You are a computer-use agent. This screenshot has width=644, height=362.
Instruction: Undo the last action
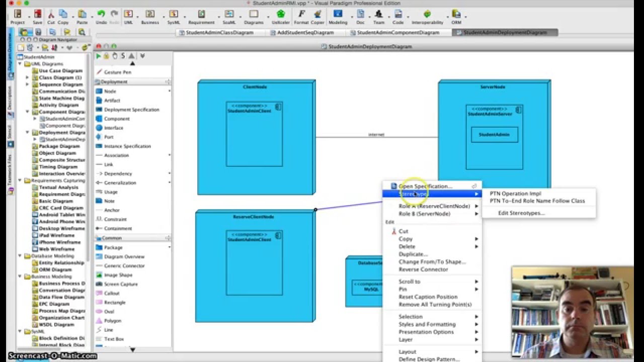point(101,17)
